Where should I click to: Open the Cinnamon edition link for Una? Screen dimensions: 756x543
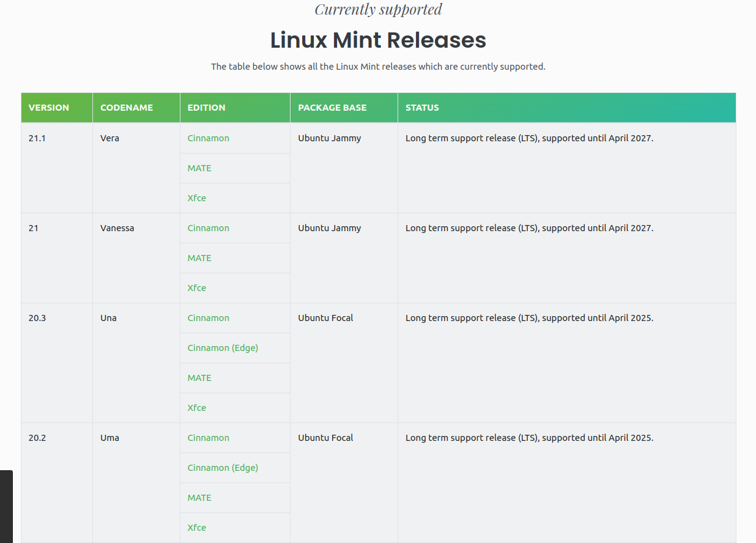point(208,317)
